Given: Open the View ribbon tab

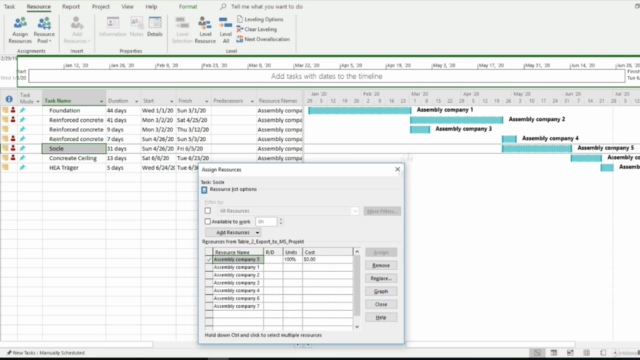Looking at the screenshot, I should pos(127,7).
